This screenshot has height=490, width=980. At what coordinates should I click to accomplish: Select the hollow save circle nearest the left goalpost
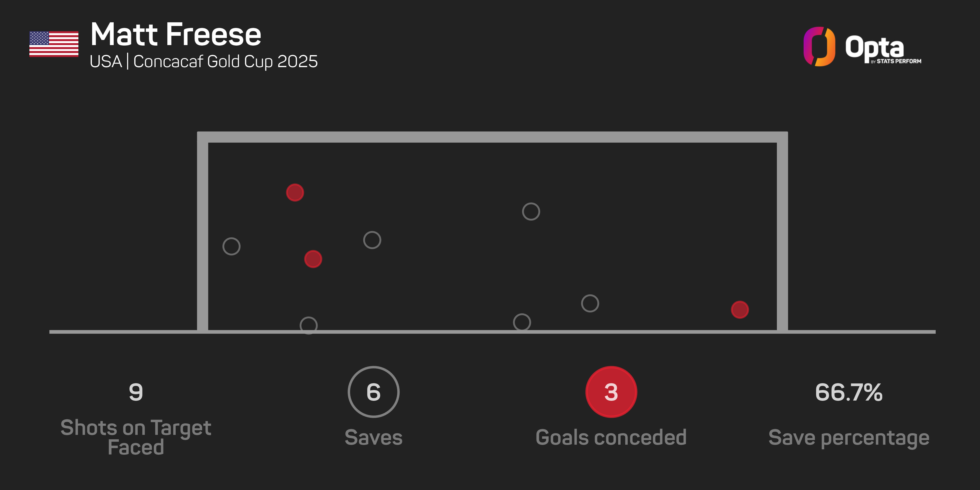[x=231, y=246]
